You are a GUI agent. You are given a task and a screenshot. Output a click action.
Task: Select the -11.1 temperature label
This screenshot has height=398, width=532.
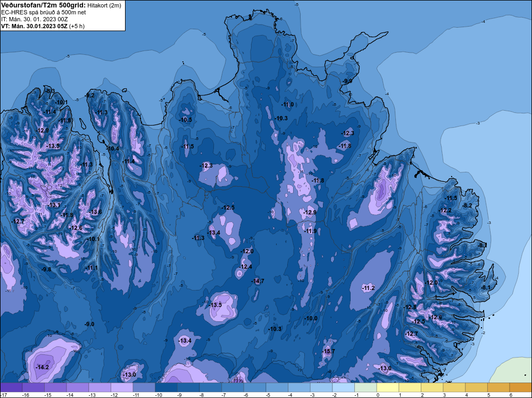point(92,268)
